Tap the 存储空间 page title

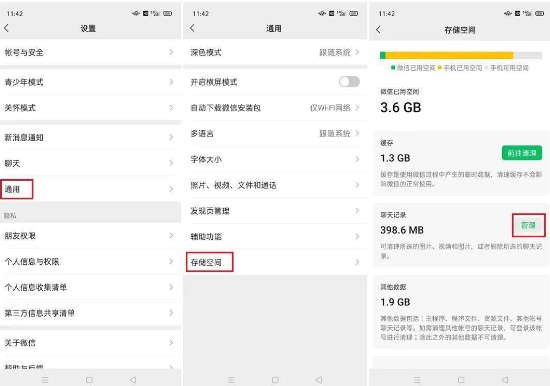[460, 30]
